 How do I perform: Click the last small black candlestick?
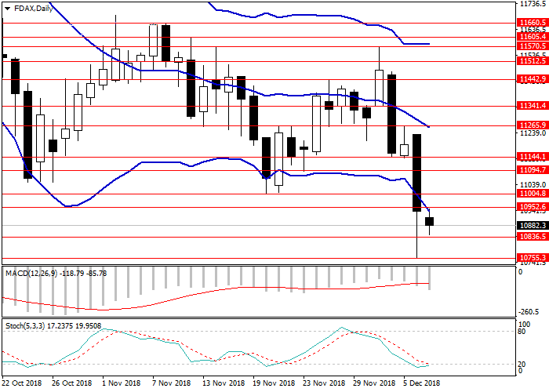(429, 222)
